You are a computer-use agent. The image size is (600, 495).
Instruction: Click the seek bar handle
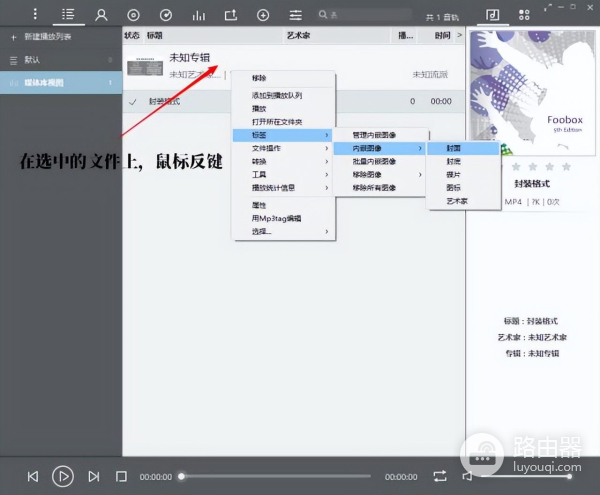[182, 476]
